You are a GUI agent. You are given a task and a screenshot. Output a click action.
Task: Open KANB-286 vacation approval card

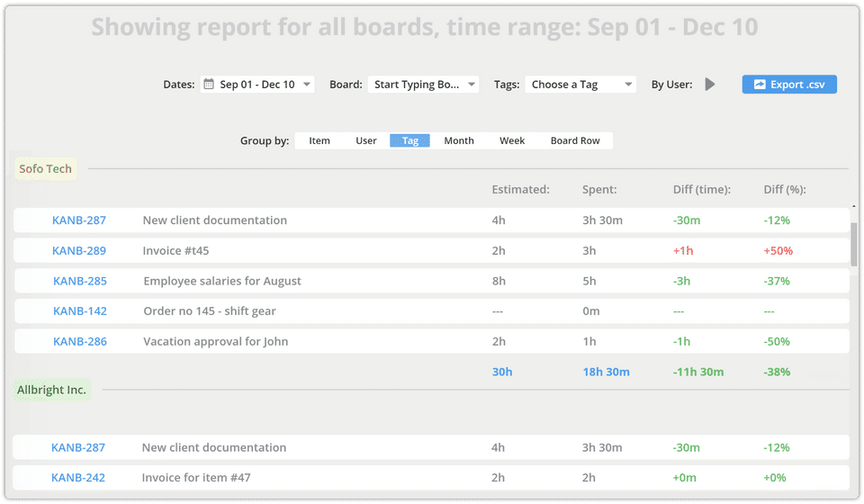click(80, 342)
